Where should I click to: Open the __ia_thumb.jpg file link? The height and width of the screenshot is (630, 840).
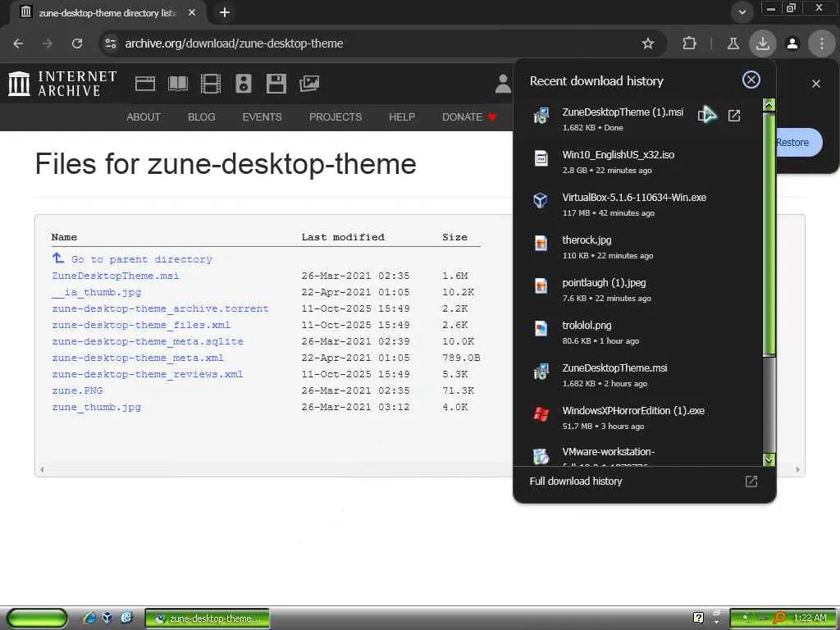97,292
